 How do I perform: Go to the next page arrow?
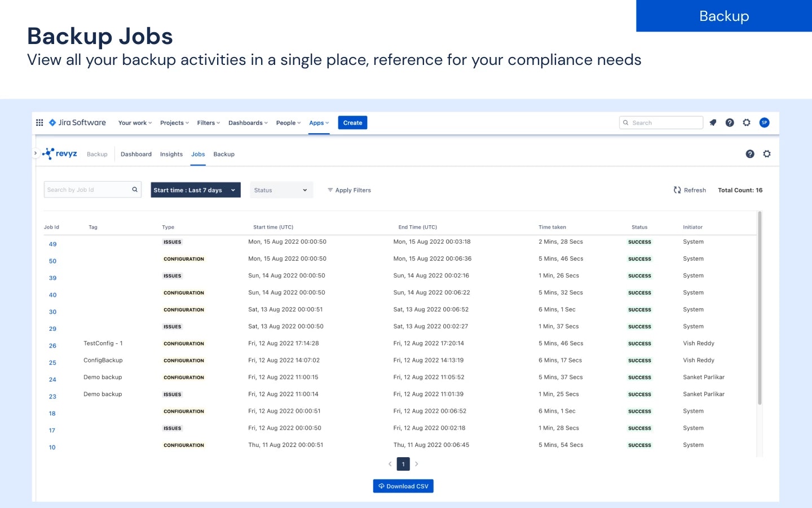tap(417, 464)
